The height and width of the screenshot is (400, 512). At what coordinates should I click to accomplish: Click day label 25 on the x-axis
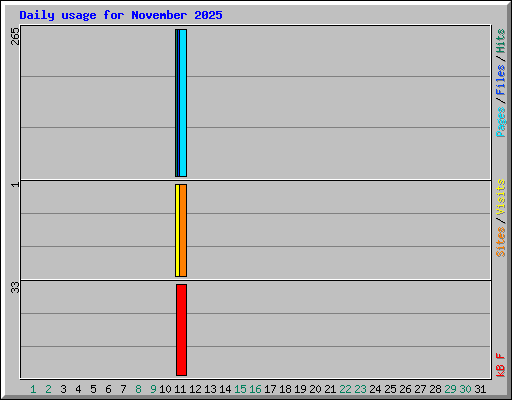390,389
